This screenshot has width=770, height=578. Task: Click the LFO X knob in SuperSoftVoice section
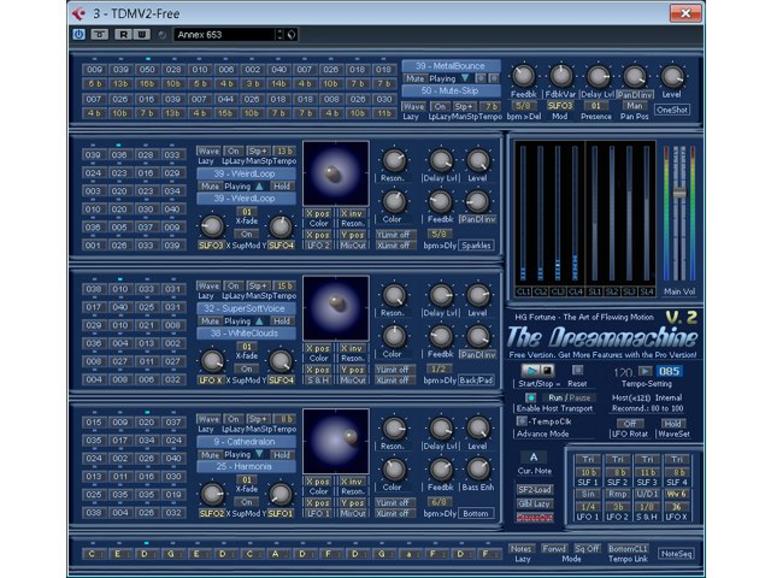(x=212, y=361)
